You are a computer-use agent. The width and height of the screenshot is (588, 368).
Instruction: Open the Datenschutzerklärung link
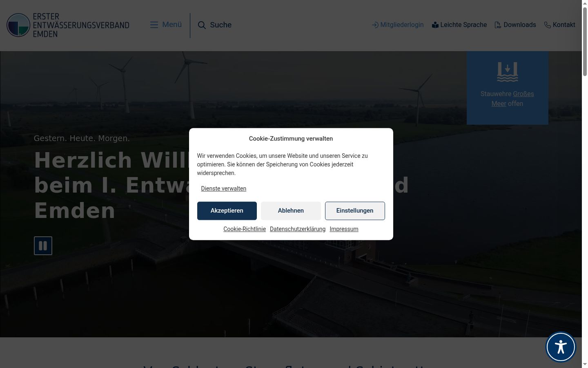coord(298,229)
